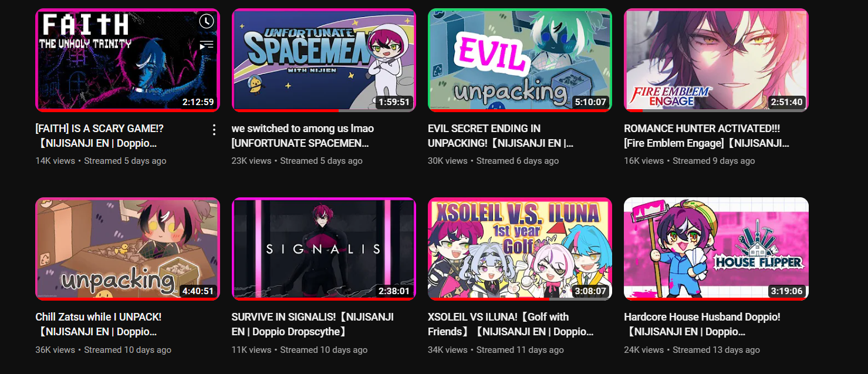Open the Fire Emblem Engage thumbnail
The height and width of the screenshot is (374, 868).
pos(716,59)
